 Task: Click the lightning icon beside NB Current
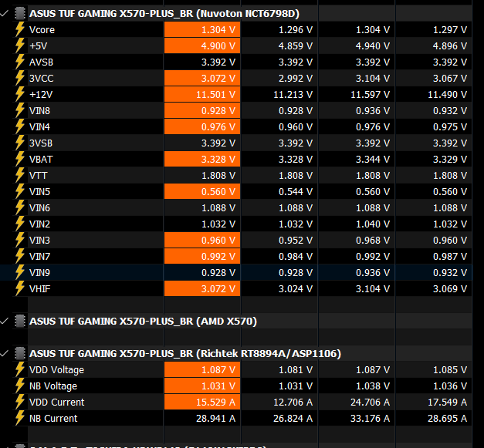pos(20,418)
